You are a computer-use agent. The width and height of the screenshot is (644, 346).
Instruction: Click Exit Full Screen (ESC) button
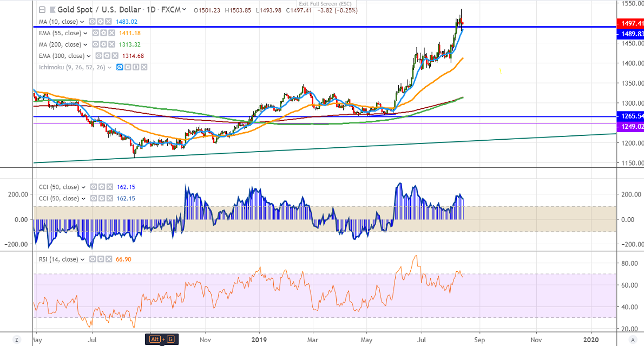click(325, 4)
